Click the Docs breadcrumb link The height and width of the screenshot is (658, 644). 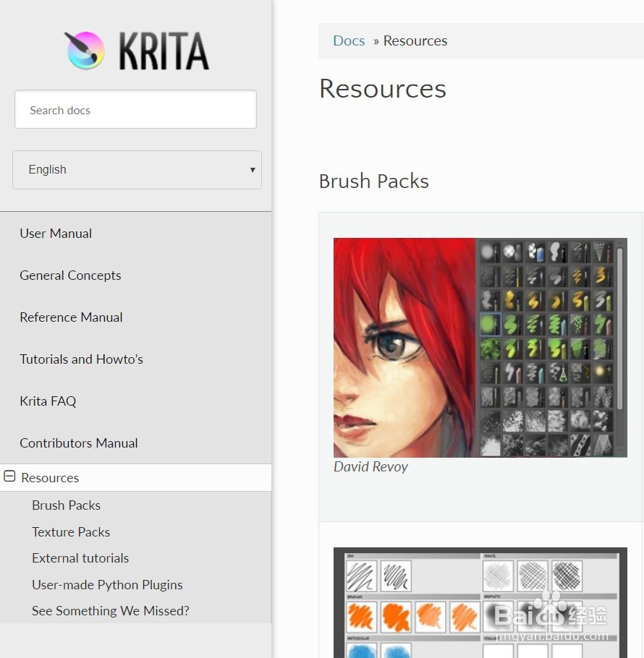pos(349,40)
